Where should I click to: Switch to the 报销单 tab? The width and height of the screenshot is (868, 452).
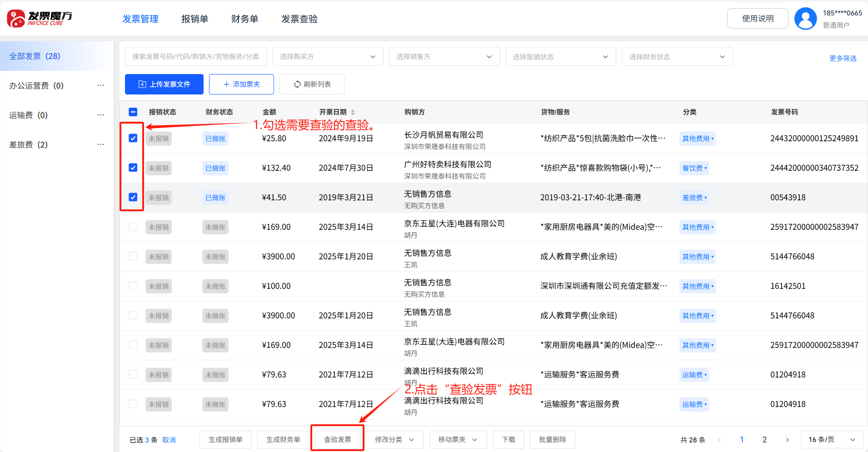coord(195,19)
